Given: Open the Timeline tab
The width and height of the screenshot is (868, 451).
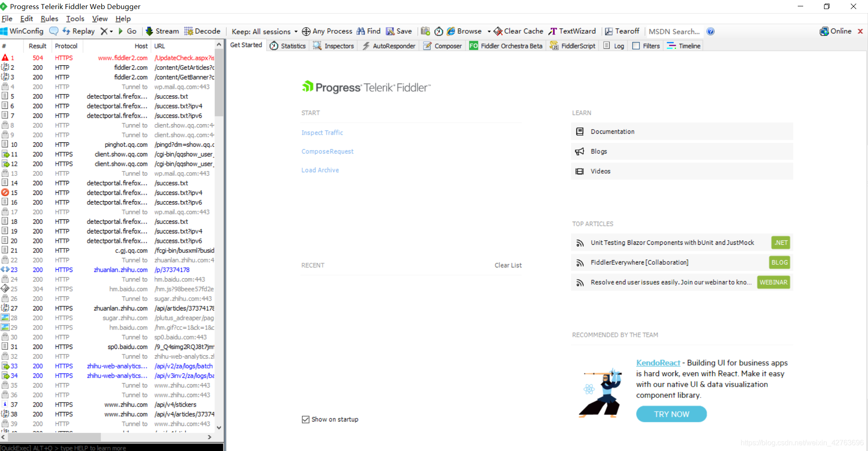Looking at the screenshot, I should (684, 46).
